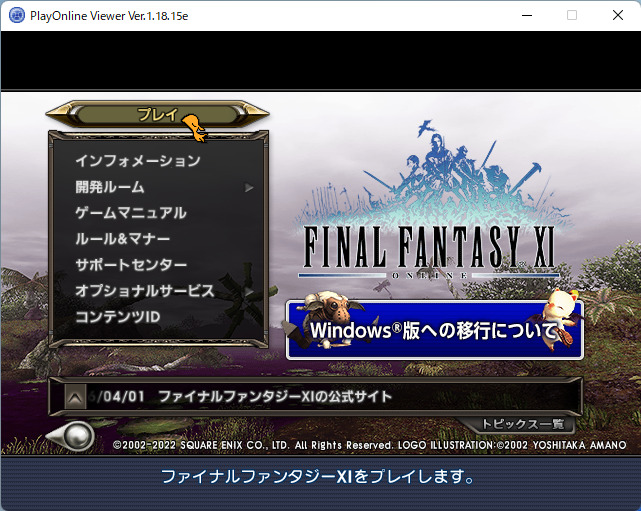Click the ファイナルファンタジーXIをプレイします status text
Image resolution: width=641 pixels, height=511 pixels.
coord(318,477)
